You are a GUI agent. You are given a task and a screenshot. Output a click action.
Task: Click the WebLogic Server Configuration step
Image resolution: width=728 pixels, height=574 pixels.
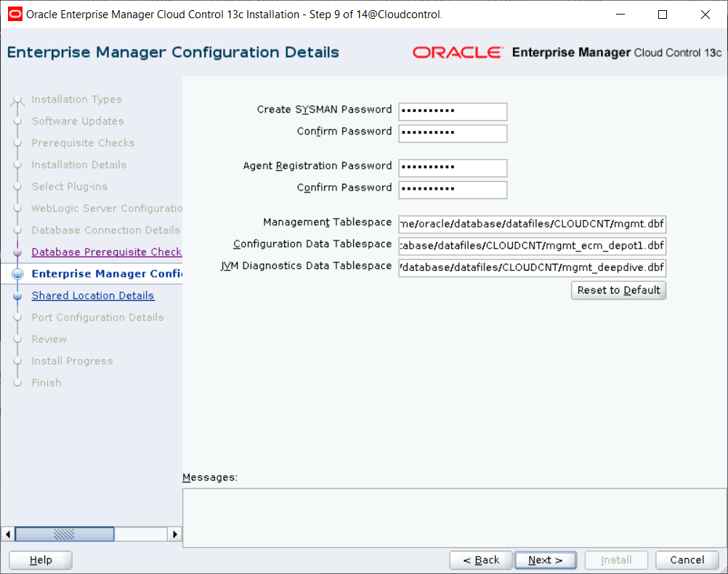click(107, 209)
